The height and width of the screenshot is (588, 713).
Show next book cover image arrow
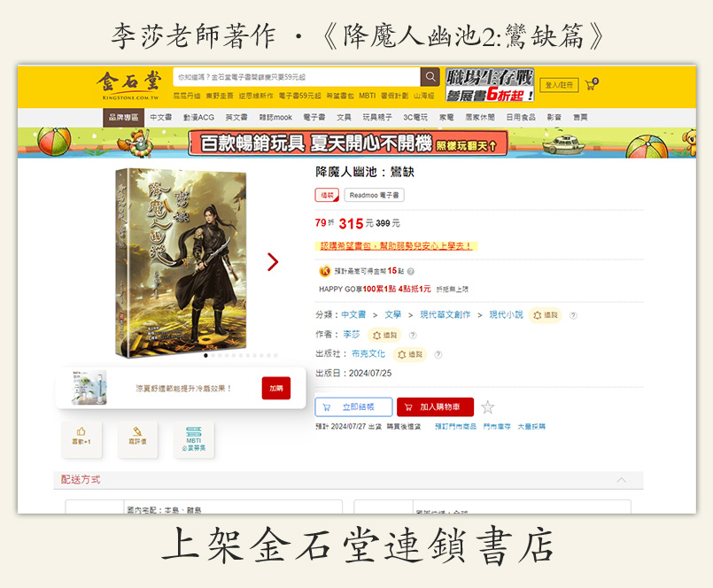273,261
